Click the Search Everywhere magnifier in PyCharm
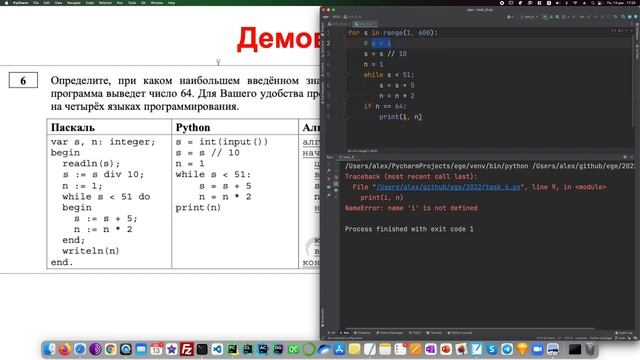640x360 pixels. point(623,17)
